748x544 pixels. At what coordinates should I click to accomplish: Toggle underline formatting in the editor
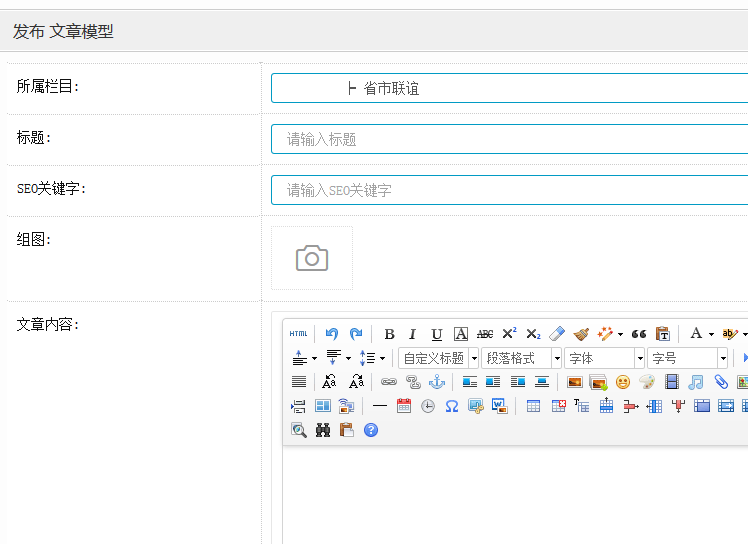point(436,334)
